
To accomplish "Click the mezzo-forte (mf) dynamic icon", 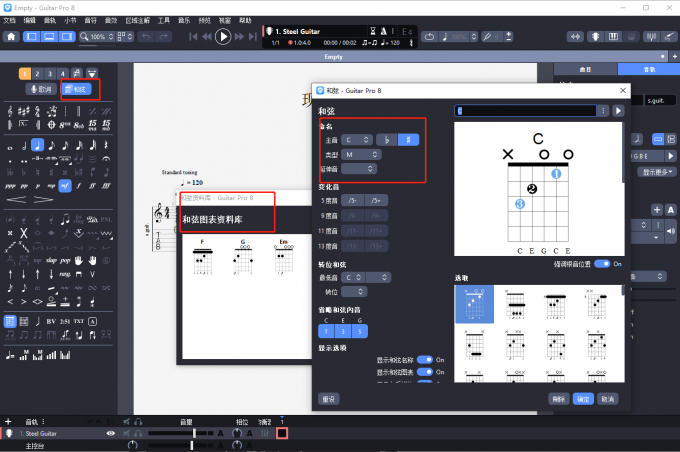I will (65, 185).
